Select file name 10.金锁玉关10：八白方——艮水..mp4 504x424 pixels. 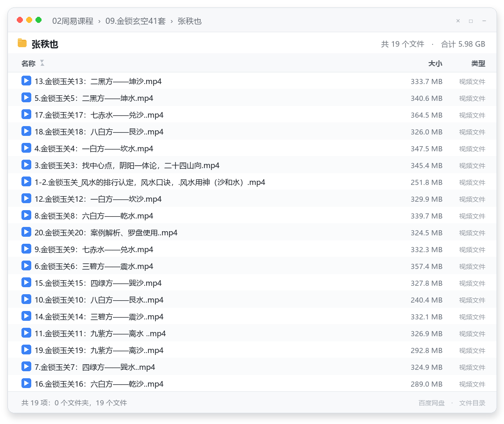[99, 300]
